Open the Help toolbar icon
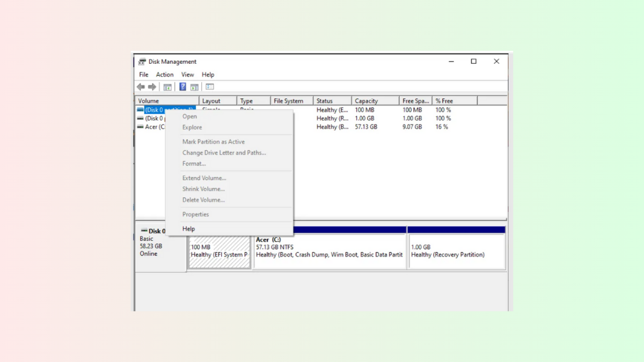Screen dimensions: 644x362 [x=182, y=86]
